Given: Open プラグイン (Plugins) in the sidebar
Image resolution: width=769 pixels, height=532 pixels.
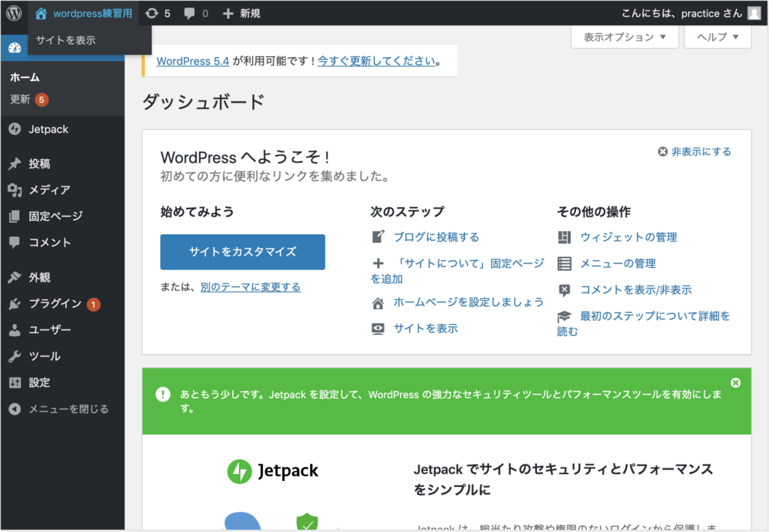Looking at the screenshot, I should click(55, 304).
